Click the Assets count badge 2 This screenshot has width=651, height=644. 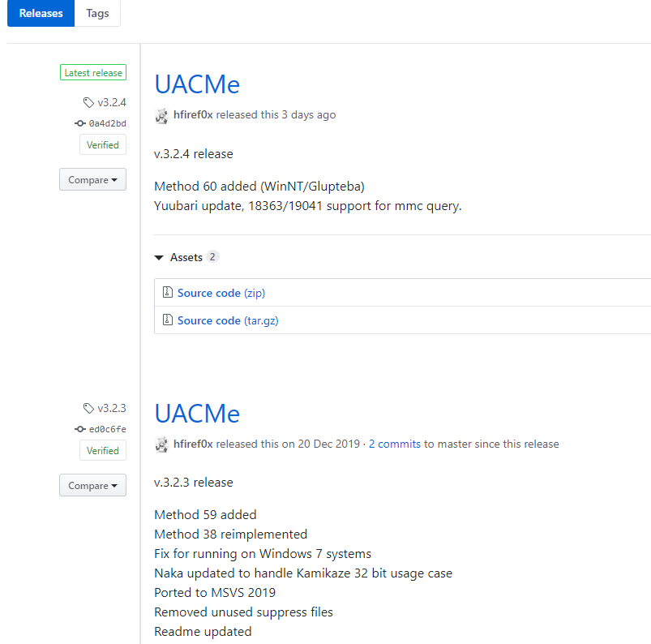pyautogui.click(x=212, y=257)
